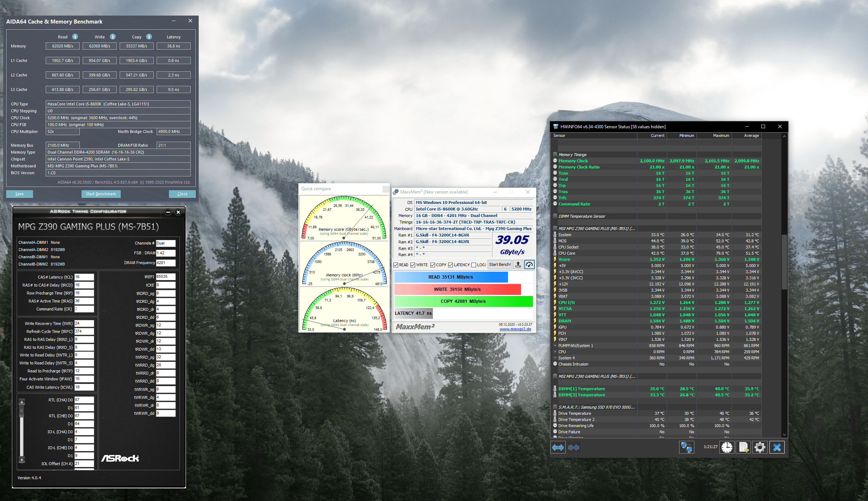868x501 pixels.
Task: Uncheck the READ checkbox in MaxxMem
Action: [x=396, y=265]
